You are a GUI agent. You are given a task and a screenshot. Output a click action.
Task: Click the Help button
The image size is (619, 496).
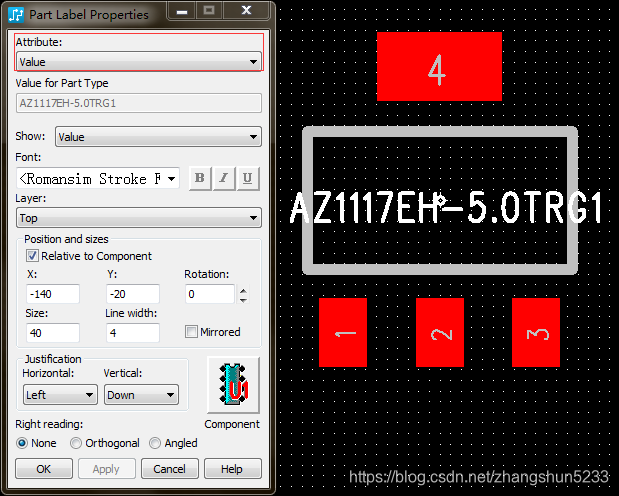click(233, 469)
